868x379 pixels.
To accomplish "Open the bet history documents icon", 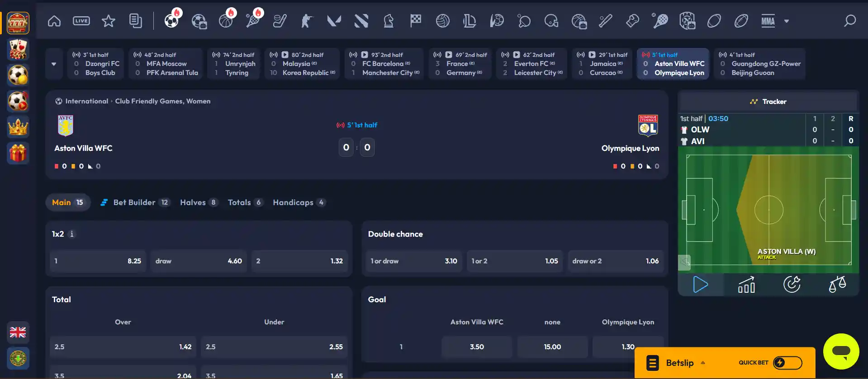I will click(x=135, y=21).
